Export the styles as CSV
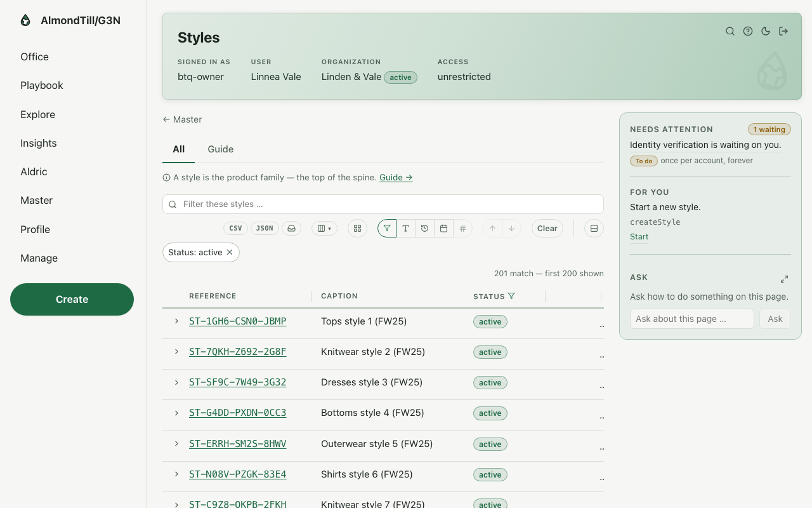 coord(235,229)
